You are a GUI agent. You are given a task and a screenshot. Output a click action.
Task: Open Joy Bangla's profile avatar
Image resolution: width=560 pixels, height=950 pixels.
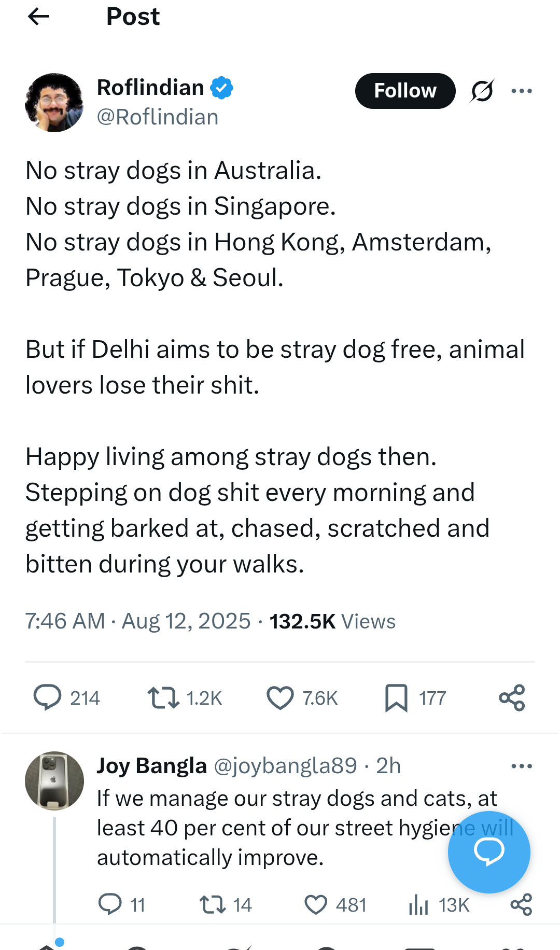point(54,780)
